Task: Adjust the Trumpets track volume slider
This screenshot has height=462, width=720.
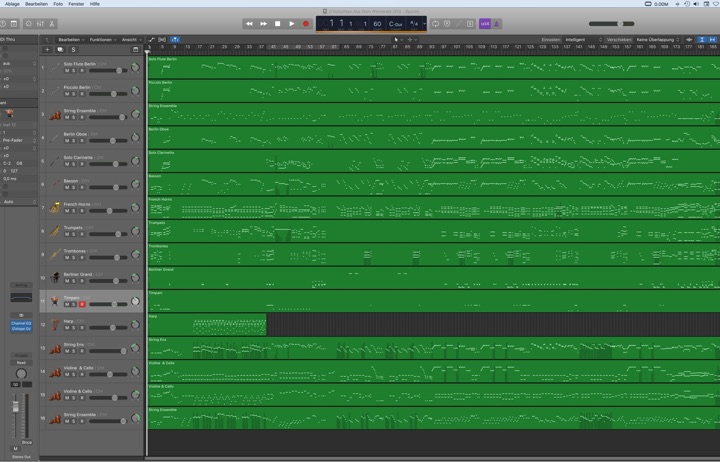Action: pyautogui.click(x=108, y=234)
